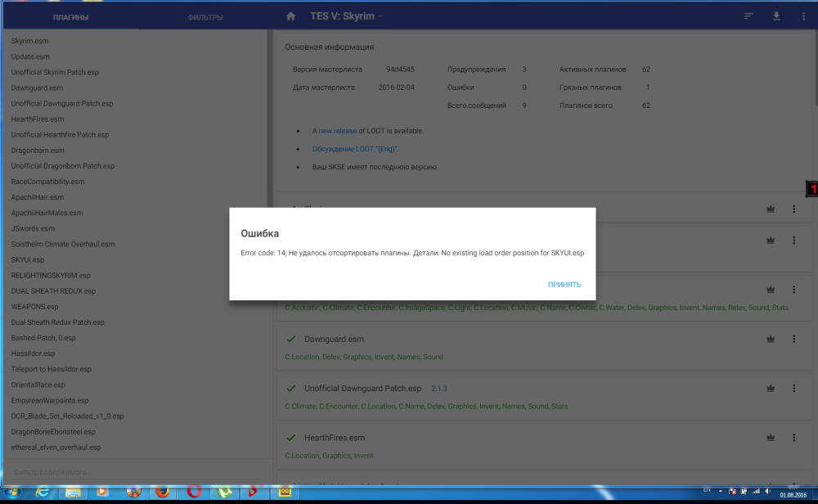Select EmpyreanWarpaints.esp in sidebar
Viewport: 818px width, 504px height.
click(50, 401)
